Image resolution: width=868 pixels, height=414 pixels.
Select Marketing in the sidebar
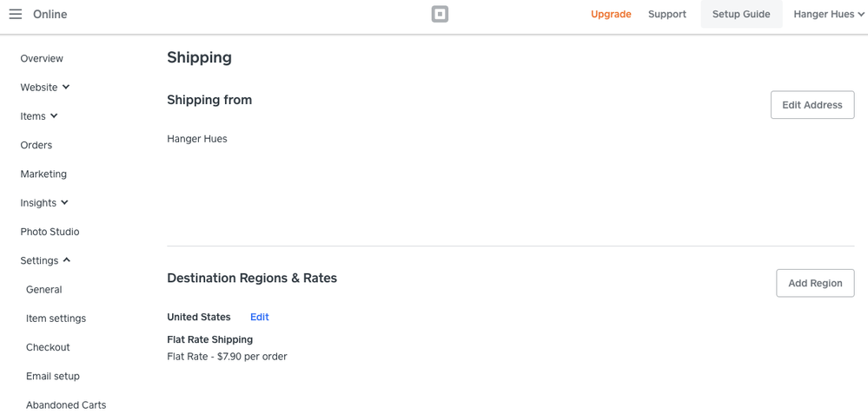coord(43,174)
